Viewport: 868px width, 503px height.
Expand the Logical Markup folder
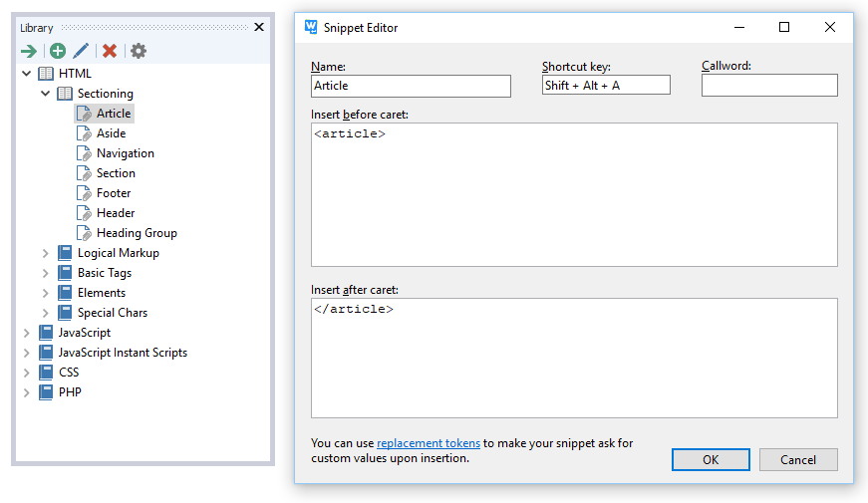[x=46, y=253]
